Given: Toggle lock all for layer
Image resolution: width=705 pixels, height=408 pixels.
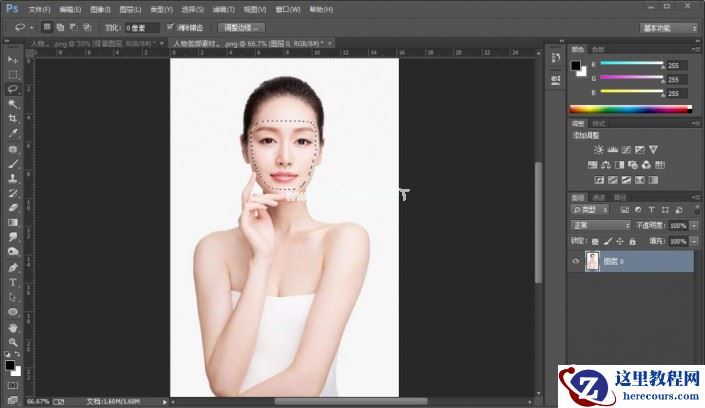Looking at the screenshot, I should tap(632, 242).
